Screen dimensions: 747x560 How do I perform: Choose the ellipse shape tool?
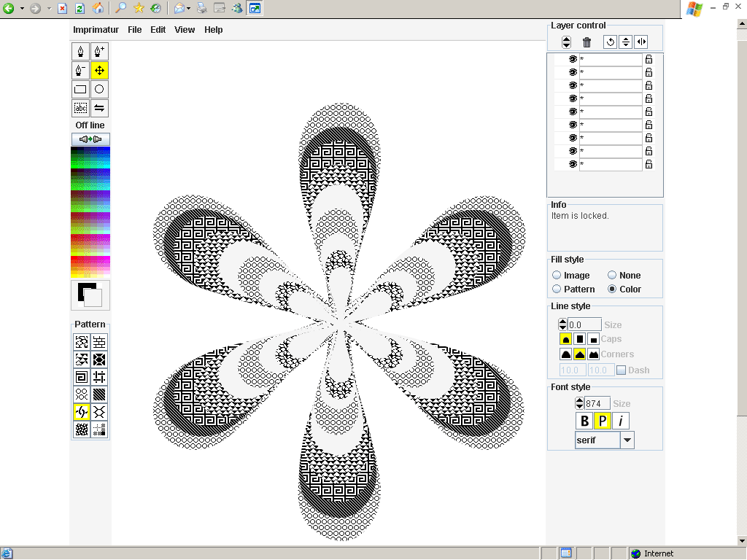[100, 89]
